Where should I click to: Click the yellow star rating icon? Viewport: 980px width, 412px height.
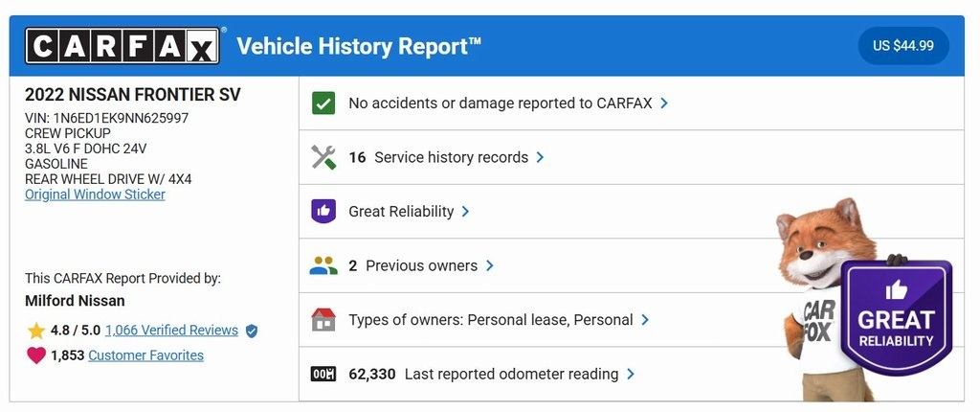36,331
